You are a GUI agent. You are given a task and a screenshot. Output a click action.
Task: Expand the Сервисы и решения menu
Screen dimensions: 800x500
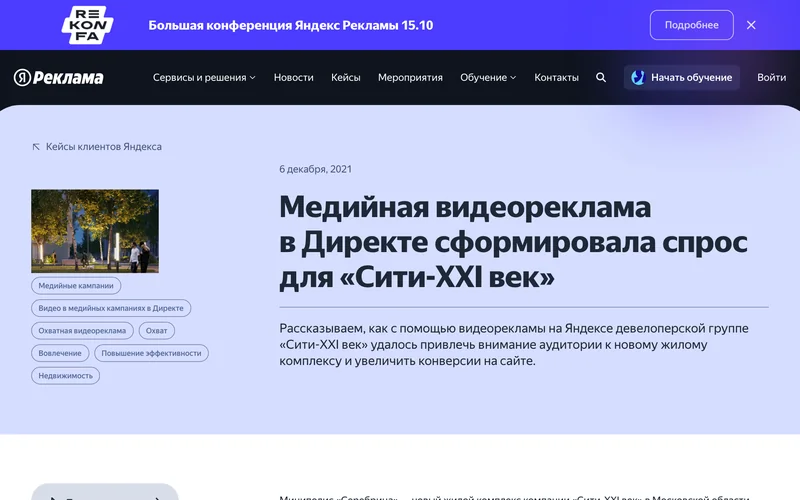coord(204,78)
